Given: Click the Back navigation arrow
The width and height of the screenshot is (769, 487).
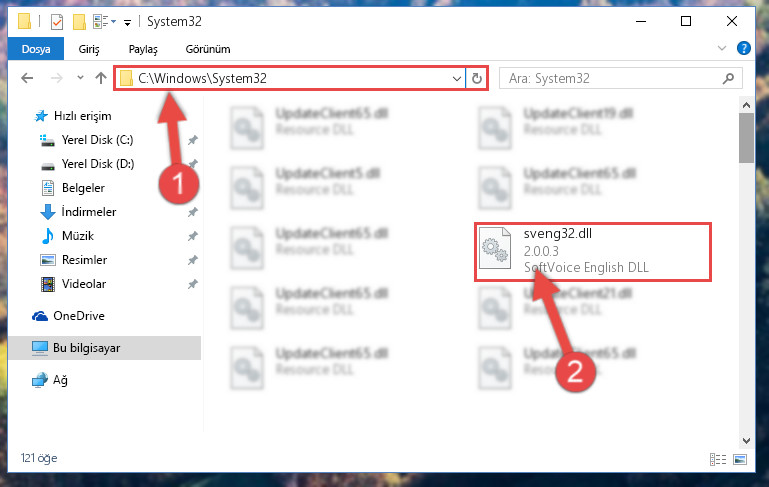Looking at the screenshot, I should [27, 78].
